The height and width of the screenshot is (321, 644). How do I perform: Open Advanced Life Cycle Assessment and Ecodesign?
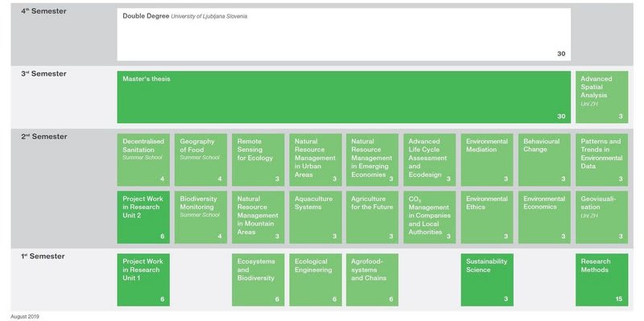(x=430, y=159)
